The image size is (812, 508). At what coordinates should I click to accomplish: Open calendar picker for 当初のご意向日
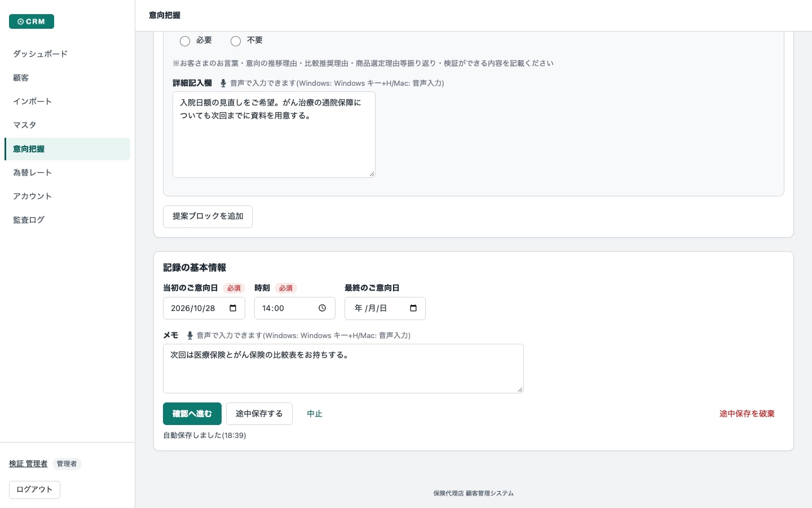pos(233,308)
